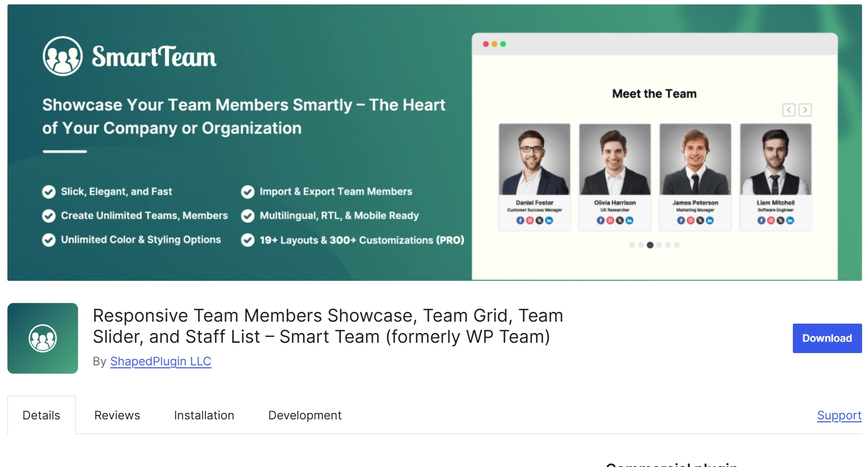Click the 'Meet the Team' heading
Image resolution: width=868 pixels, height=467 pixels.
654,94
